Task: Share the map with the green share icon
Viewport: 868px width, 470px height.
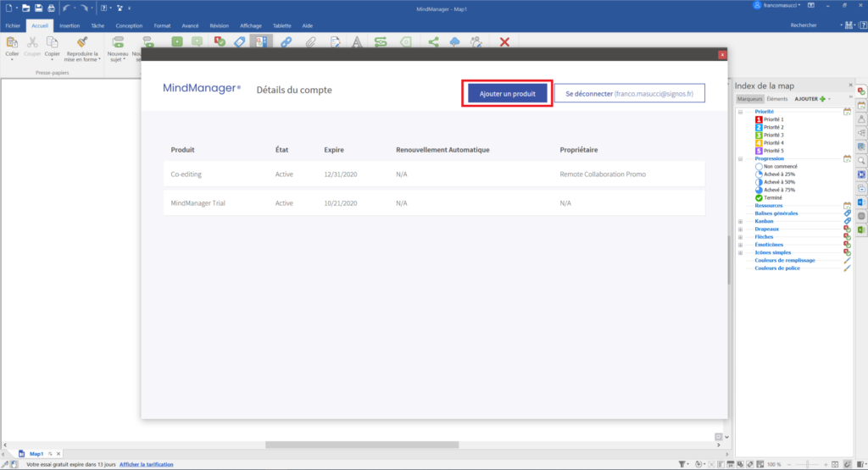Action: 433,42
